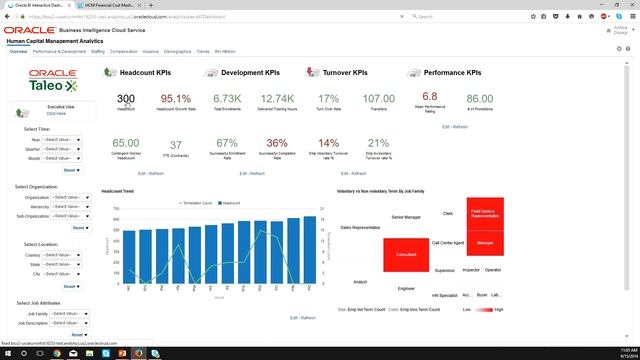Click the Executive View 'Click Here' link
The height and width of the screenshot is (360, 640).
click(56, 113)
